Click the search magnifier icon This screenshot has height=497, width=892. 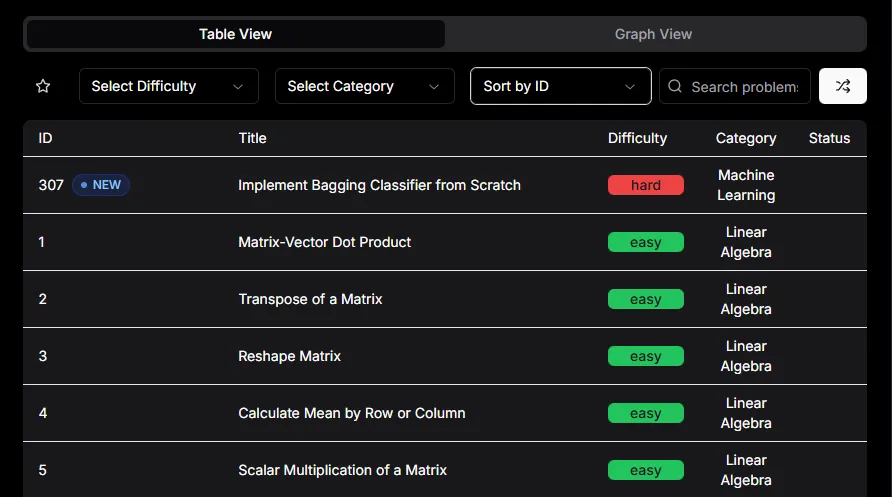676,86
